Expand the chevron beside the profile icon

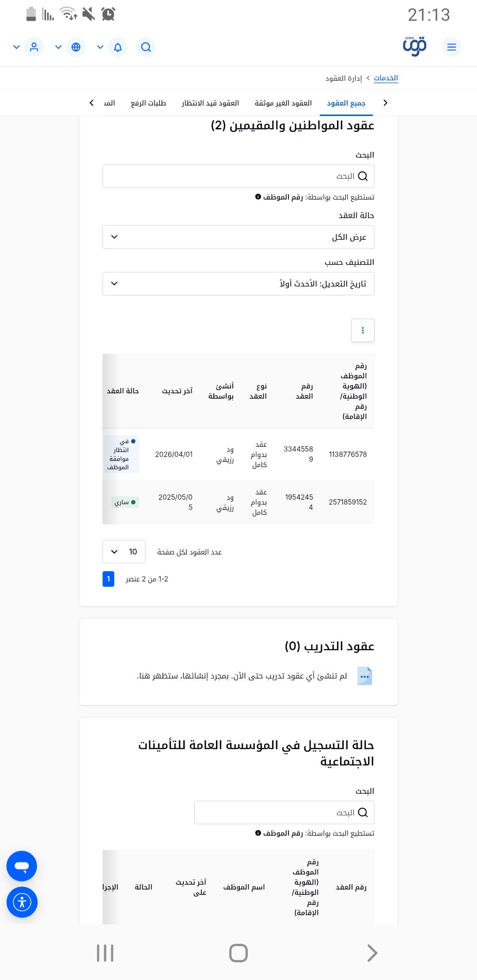pyautogui.click(x=17, y=47)
